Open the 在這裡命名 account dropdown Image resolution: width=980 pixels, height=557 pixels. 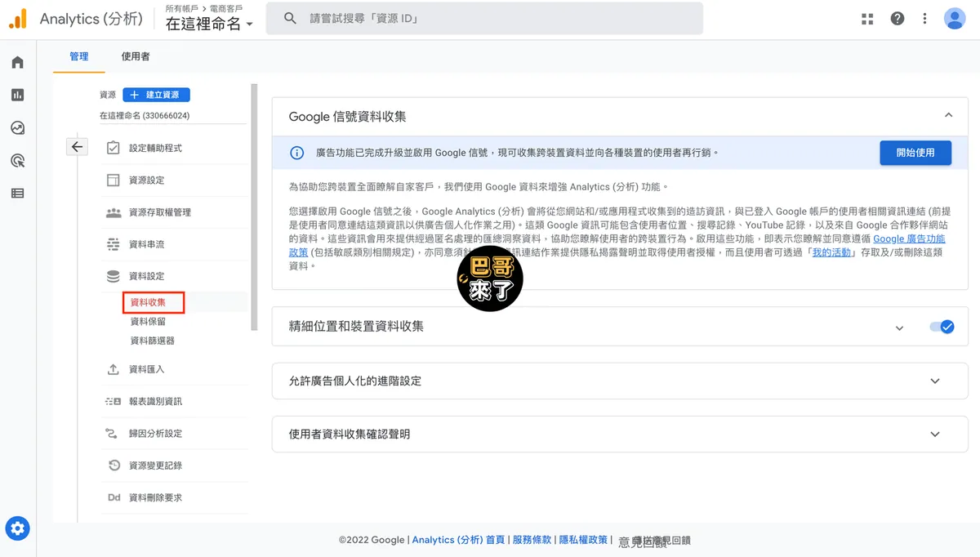pos(209,25)
